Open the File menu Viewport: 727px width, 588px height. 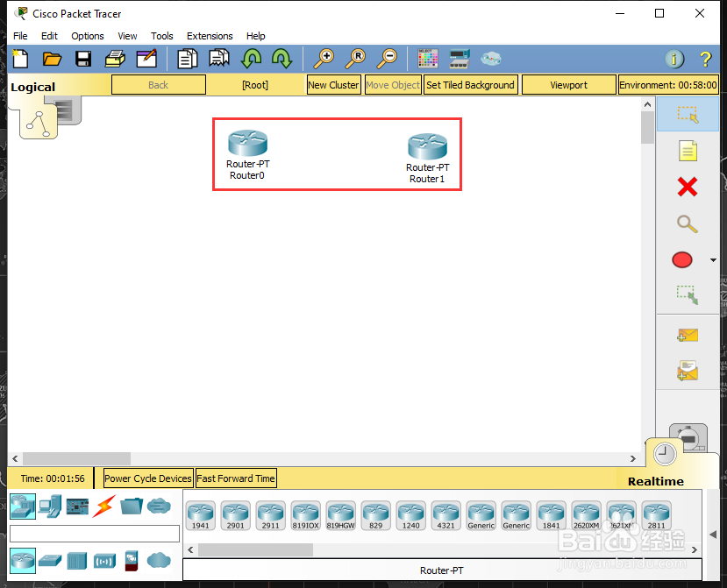[x=20, y=36]
